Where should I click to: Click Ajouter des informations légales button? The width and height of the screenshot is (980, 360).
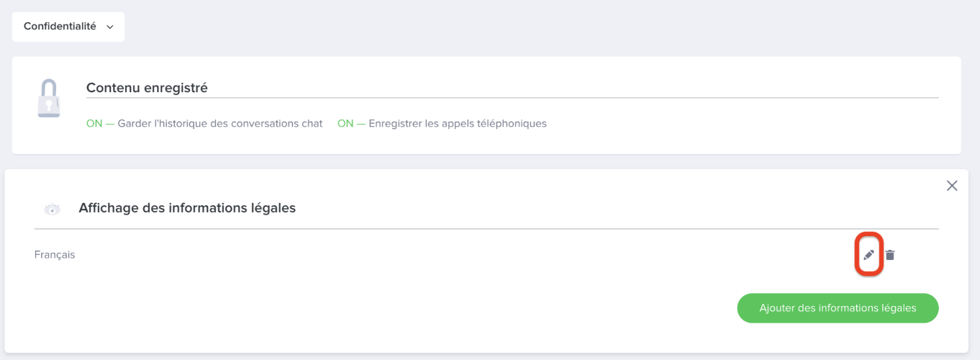[838, 308]
